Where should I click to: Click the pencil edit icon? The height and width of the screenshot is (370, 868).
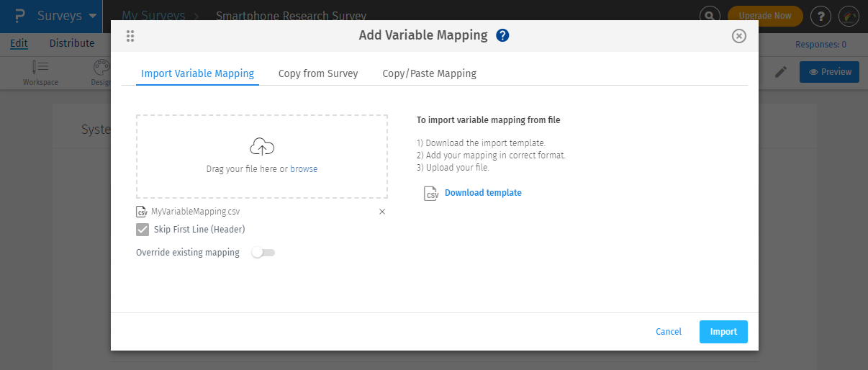pyautogui.click(x=781, y=72)
